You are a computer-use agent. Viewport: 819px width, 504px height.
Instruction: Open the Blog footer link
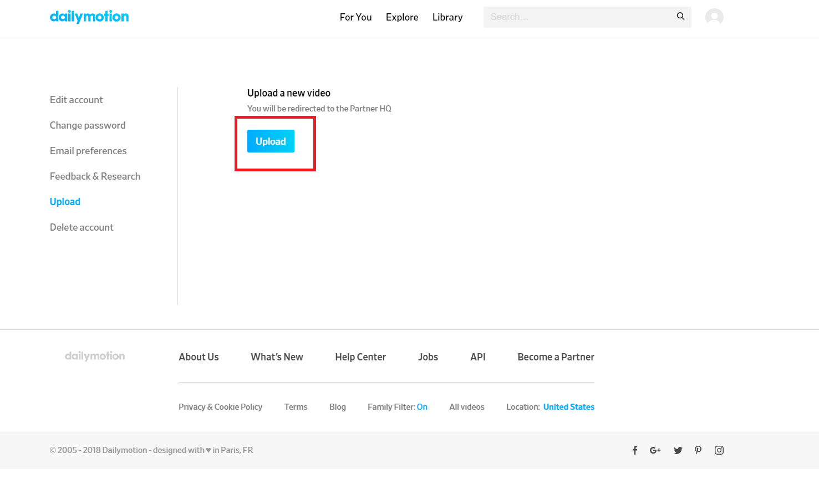coord(338,407)
